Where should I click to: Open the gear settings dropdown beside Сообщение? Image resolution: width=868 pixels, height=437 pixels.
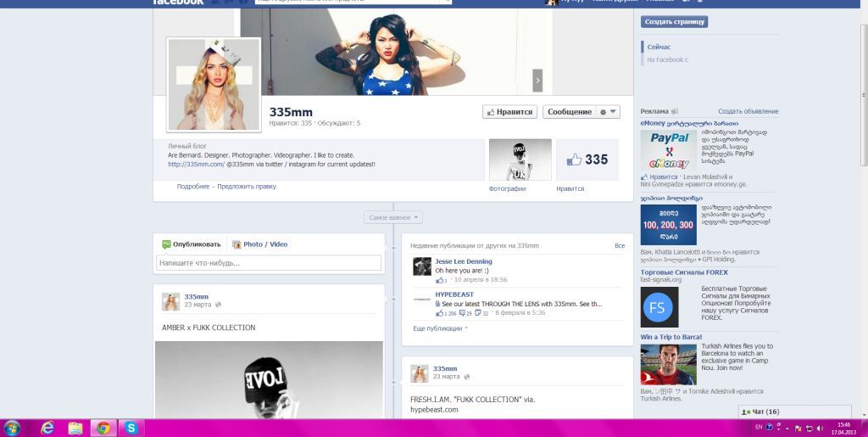(608, 112)
